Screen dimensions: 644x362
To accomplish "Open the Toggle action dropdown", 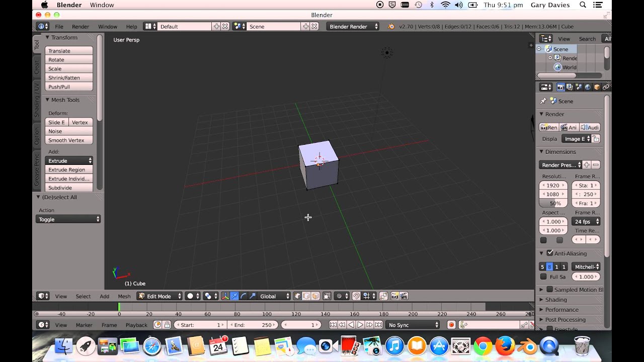I will pyautogui.click(x=68, y=219).
